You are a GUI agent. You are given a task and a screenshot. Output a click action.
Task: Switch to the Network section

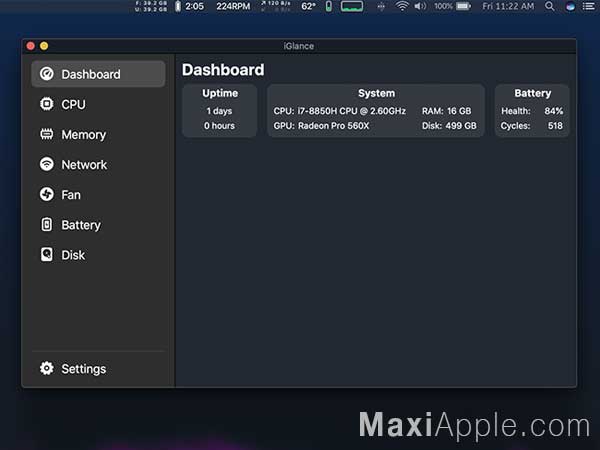click(x=98, y=165)
